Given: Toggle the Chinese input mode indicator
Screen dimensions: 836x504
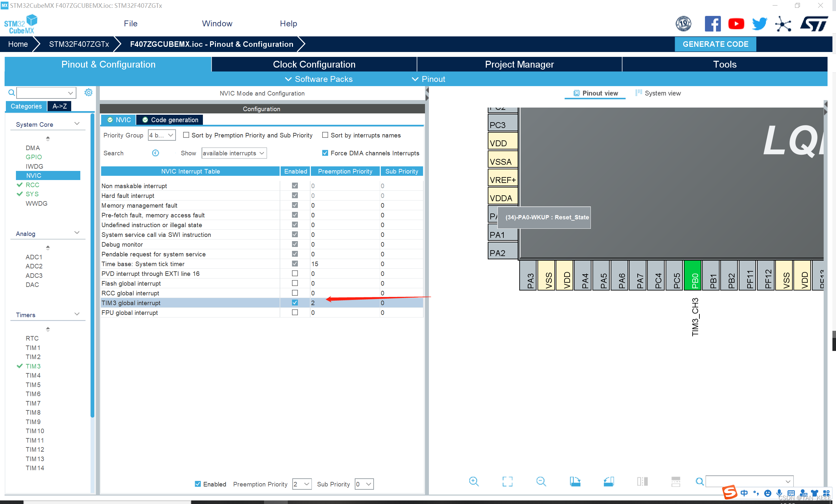Looking at the screenshot, I should 744,493.
